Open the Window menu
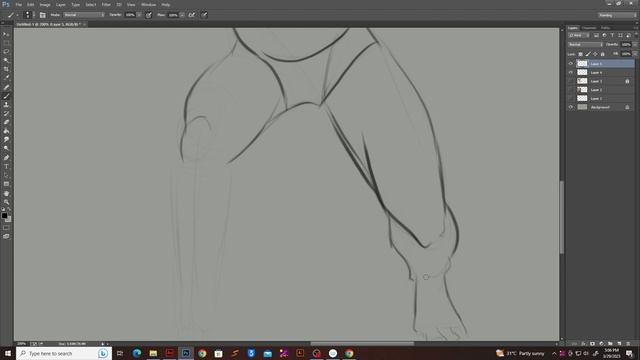The height and width of the screenshot is (360, 640). pyautogui.click(x=148, y=4)
